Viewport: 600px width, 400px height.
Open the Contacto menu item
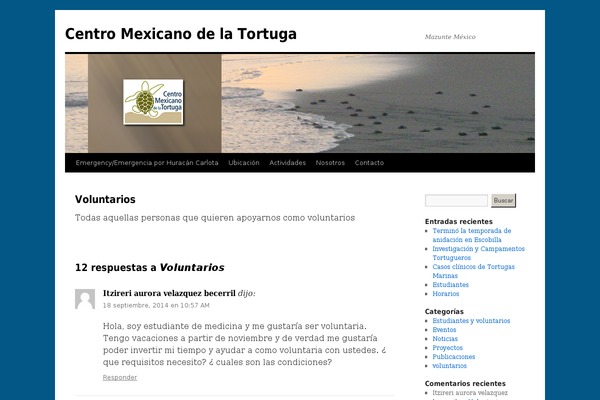pos(369,163)
